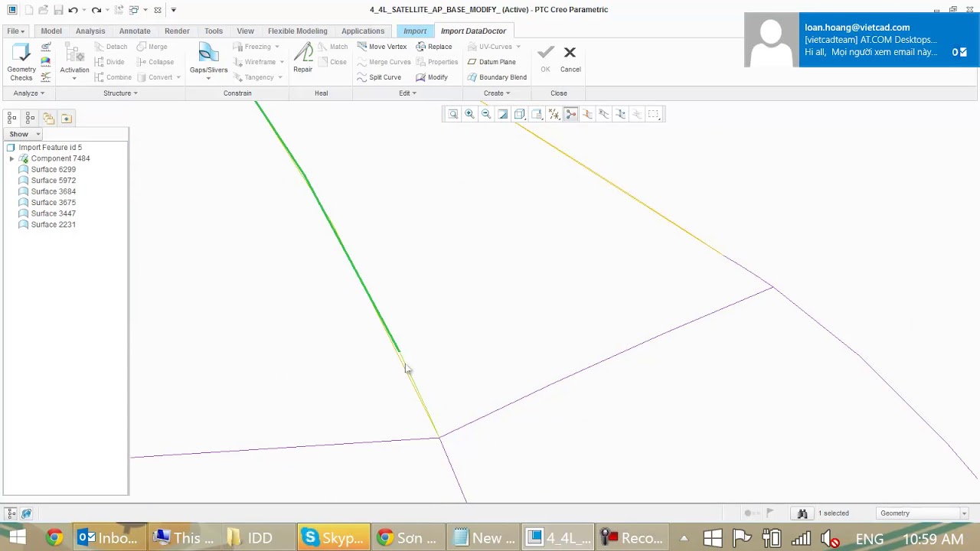Select the Split Curve tool

point(379,77)
